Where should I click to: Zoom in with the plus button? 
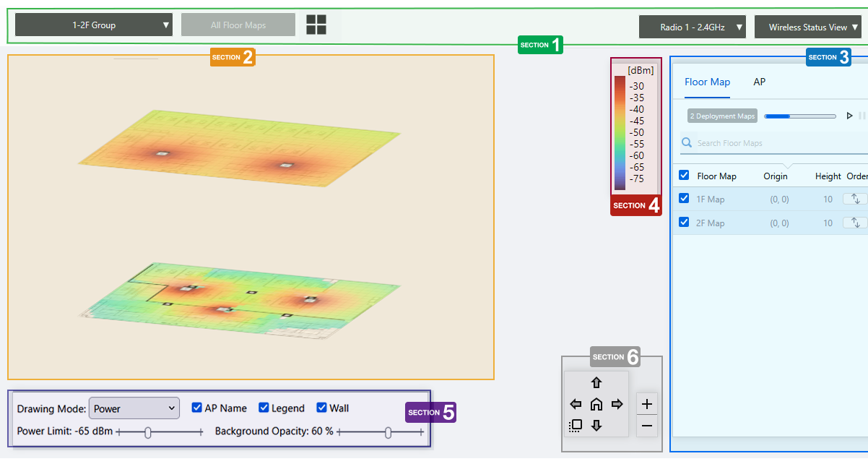(647, 404)
